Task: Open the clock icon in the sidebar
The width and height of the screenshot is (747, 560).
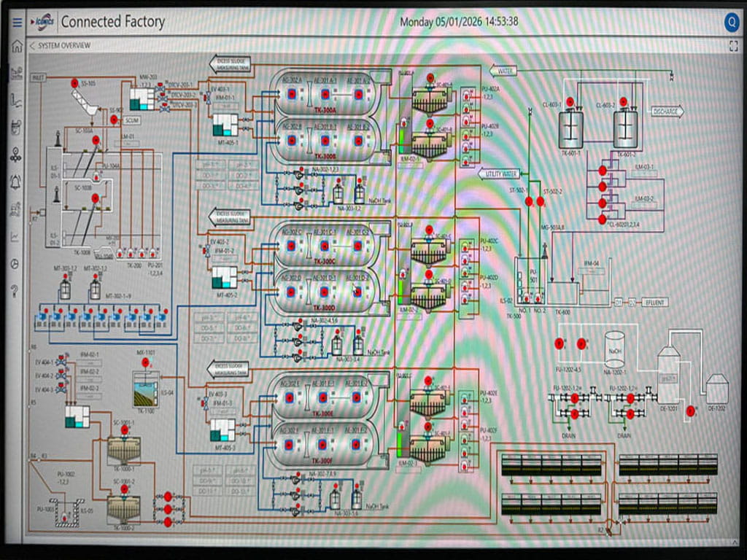Action: [15, 263]
